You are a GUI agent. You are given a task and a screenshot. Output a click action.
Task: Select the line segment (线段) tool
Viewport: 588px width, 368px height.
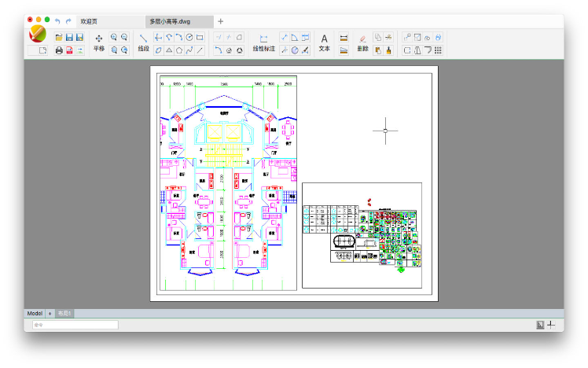point(143,42)
